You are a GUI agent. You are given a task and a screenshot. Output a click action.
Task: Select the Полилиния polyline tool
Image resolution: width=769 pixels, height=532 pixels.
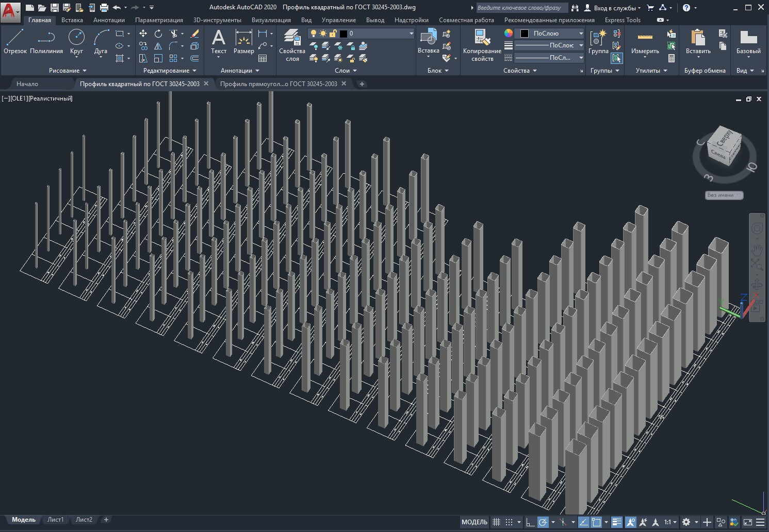(46, 41)
